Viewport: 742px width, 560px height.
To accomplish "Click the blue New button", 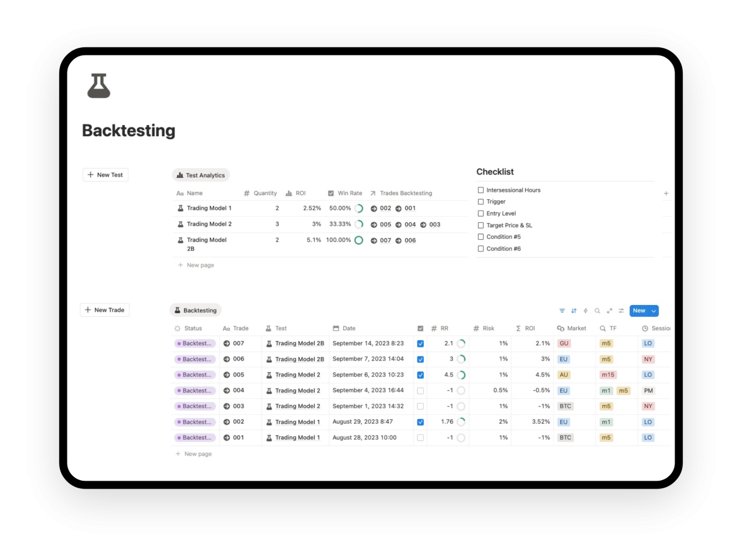I will [639, 311].
